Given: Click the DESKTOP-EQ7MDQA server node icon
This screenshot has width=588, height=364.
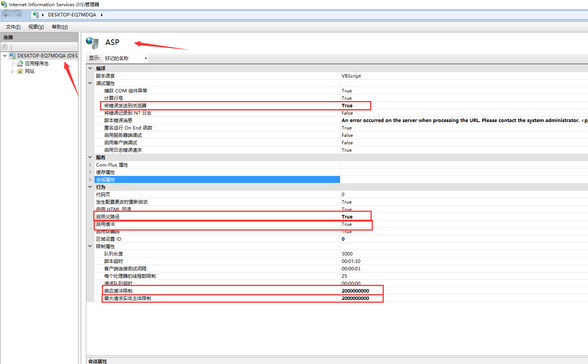Looking at the screenshot, I should (12, 56).
